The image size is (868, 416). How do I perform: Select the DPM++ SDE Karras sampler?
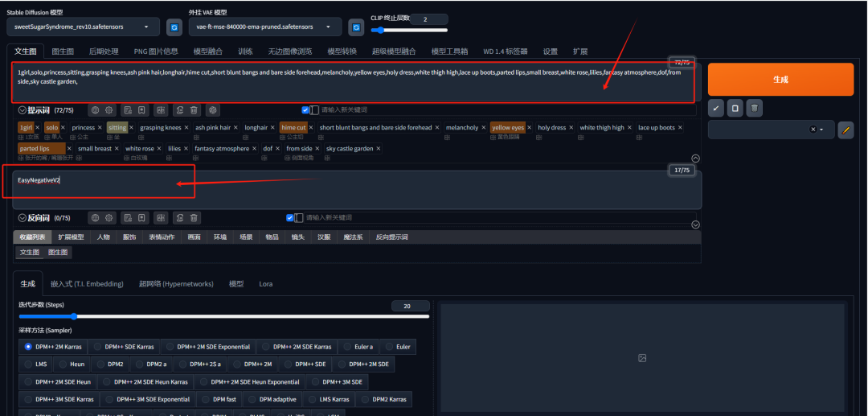click(x=124, y=347)
